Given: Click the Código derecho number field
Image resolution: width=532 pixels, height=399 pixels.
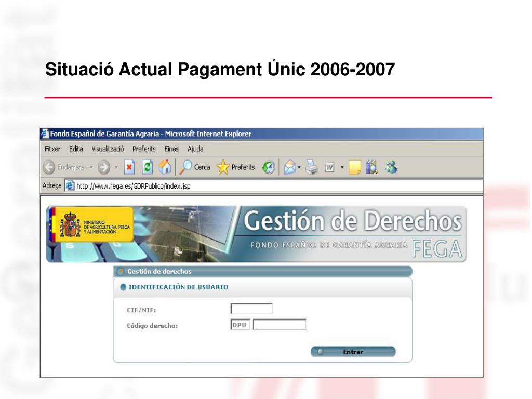Looking at the screenshot, I should (280, 325).
